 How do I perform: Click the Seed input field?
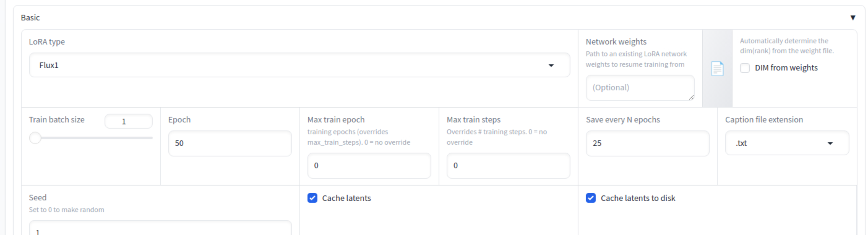[x=160, y=230]
